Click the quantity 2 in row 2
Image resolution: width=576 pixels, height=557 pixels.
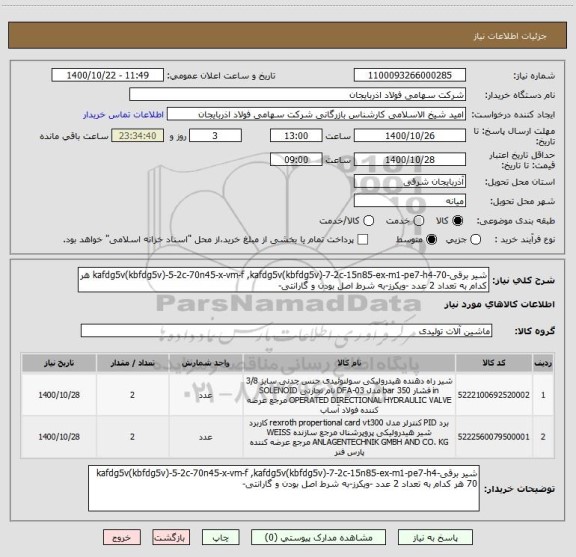pyautogui.click(x=132, y=437)
